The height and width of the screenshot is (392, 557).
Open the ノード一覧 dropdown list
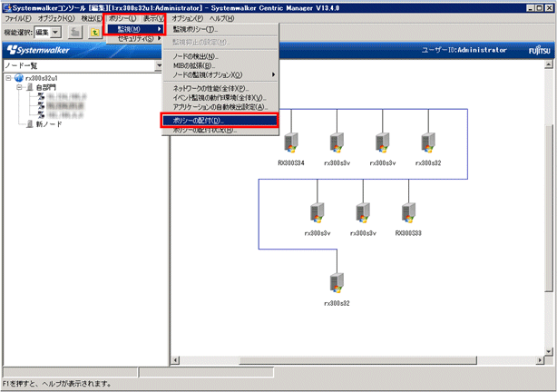pyautogui.click(x=159, y=65)
